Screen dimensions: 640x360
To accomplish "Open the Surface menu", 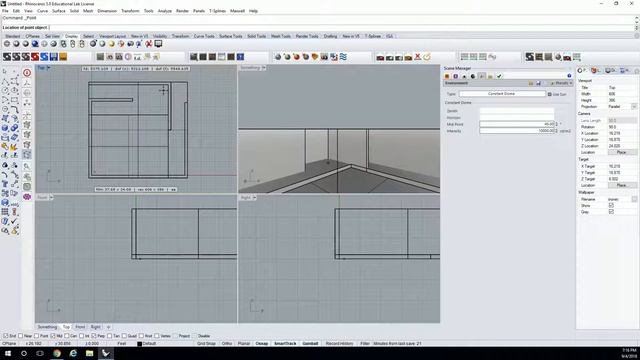I will (58, 11).
